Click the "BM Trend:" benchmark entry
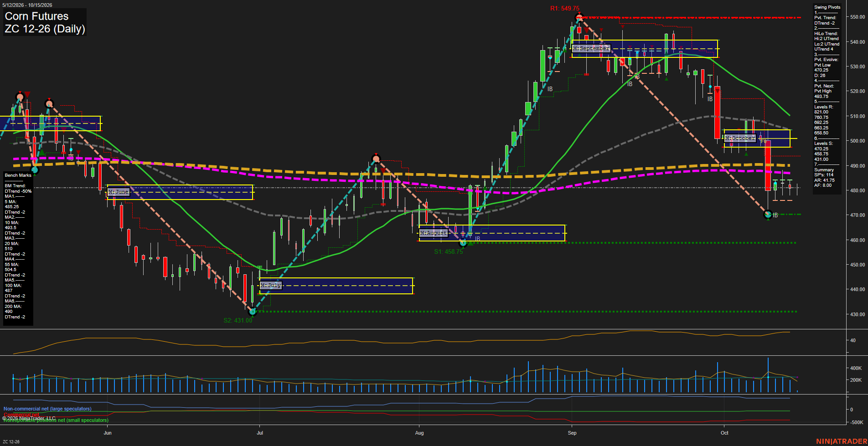868x446 pixels. [15, 186]
